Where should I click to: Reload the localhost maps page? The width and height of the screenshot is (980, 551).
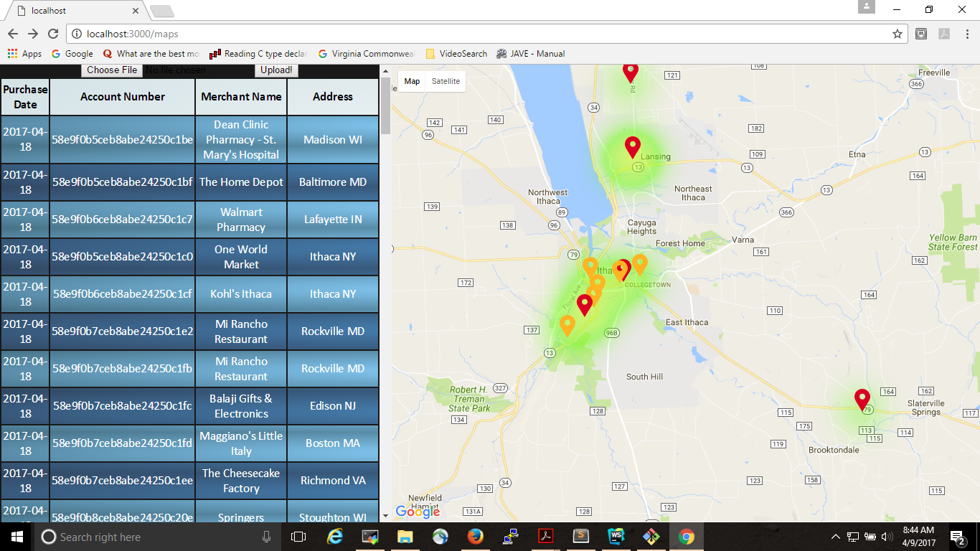pyautogui.click(x=53, y=34)
